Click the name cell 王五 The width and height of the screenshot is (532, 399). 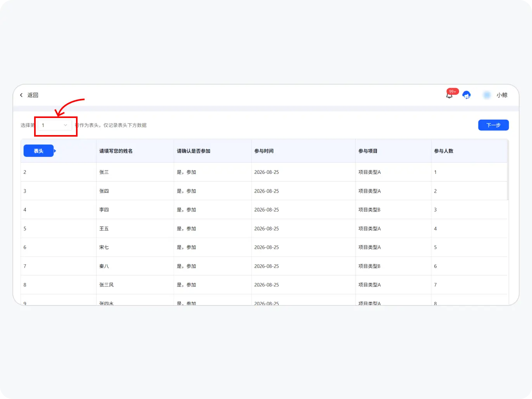[x=104, y=229]
